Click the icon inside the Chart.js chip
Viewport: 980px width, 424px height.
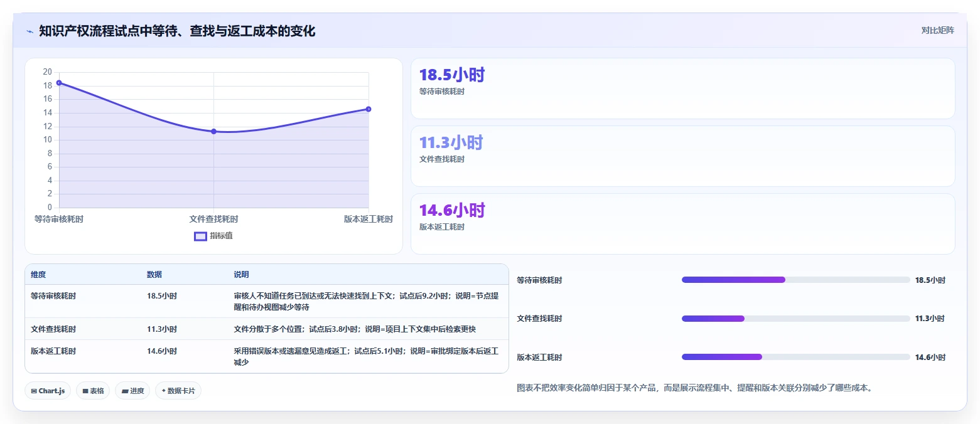34,391
